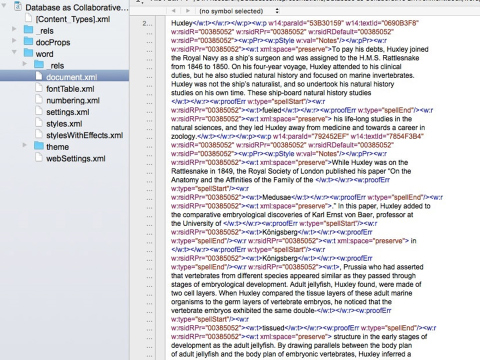Click the fontTable.xml file icon
Viewport: 480px width, 360px height.
point(39,88)
